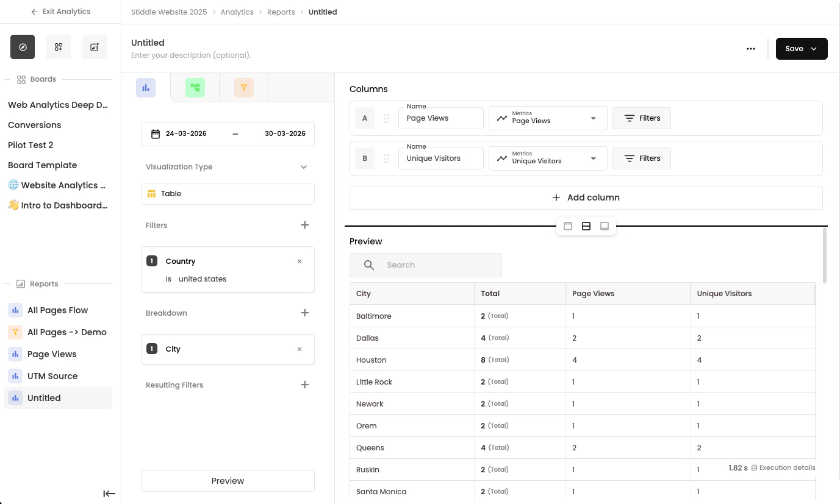Click the Untitled report title
The image size is (840, 504).
click(x=148, y=43)
